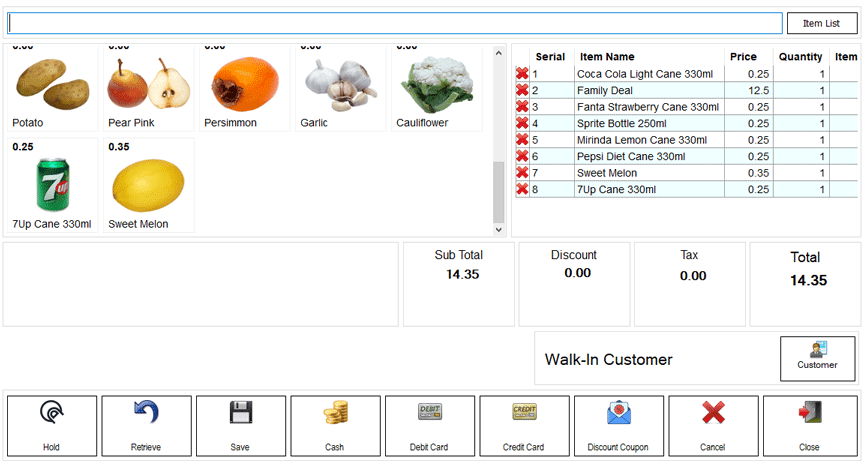Remove Coca Cola Light Cane from cart
This screenshot has width=864, height=468.
(x=521, y=74)
